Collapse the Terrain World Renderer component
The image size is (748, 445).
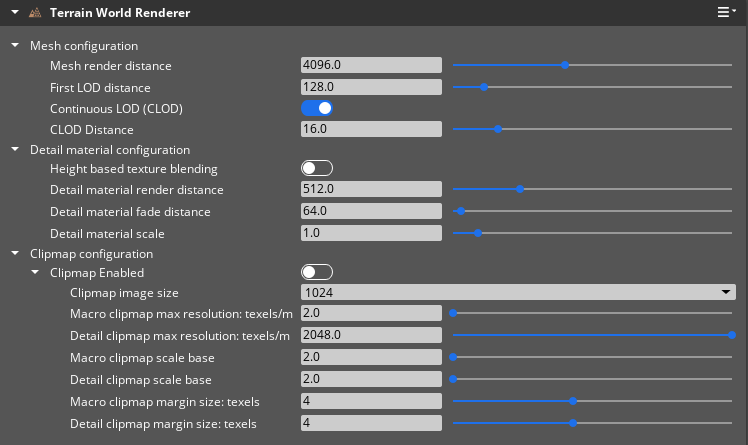(x=14, y=13)
